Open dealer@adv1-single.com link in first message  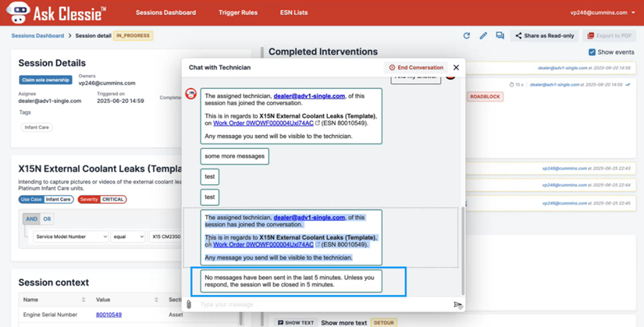pyautogui.click(x=309, y=96)
